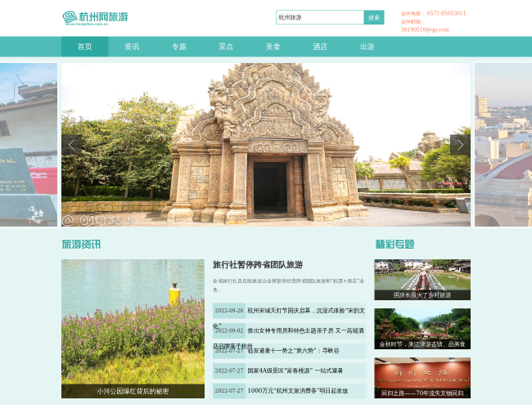Viewport: 532px width, 409px height.
Task: Switch to the 专题 menu item
Action: (x=178, y=47)
